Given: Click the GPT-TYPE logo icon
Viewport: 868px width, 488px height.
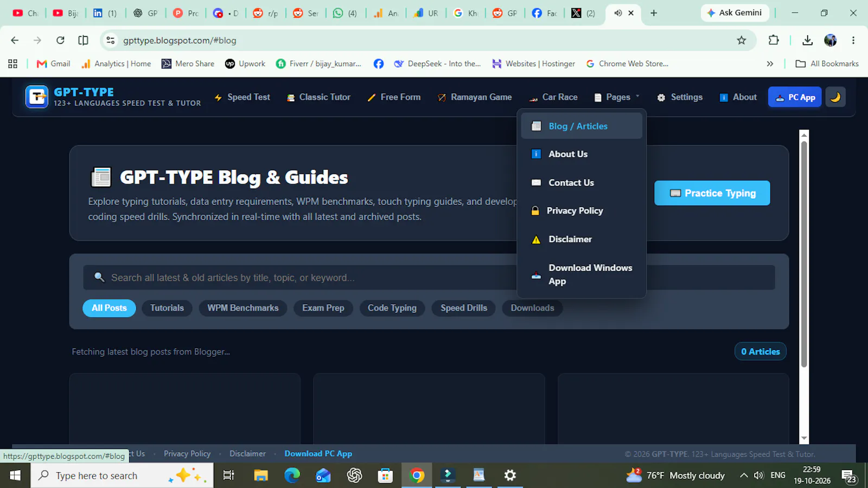Looking at the screenshot, I should [x=37, y=97].
